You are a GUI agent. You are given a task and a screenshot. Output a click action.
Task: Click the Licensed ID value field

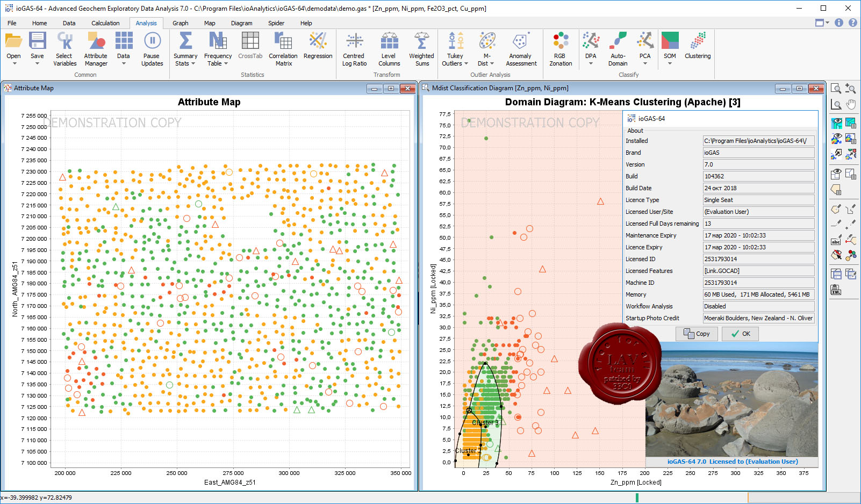coord(758,259)
